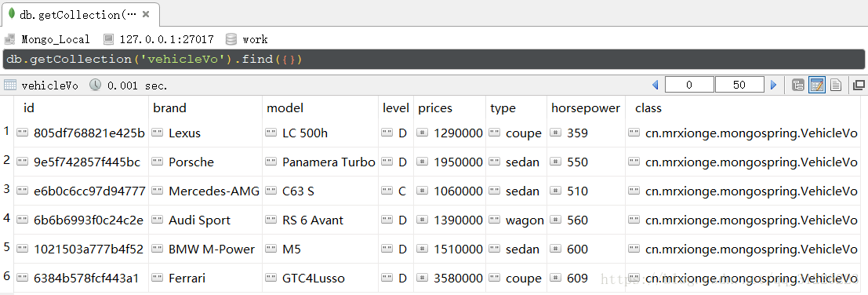Image resolution: width=868 pixels, height=295 pixels.
Task: Select the price cell 3580000
Action: [x=449, y=278]
